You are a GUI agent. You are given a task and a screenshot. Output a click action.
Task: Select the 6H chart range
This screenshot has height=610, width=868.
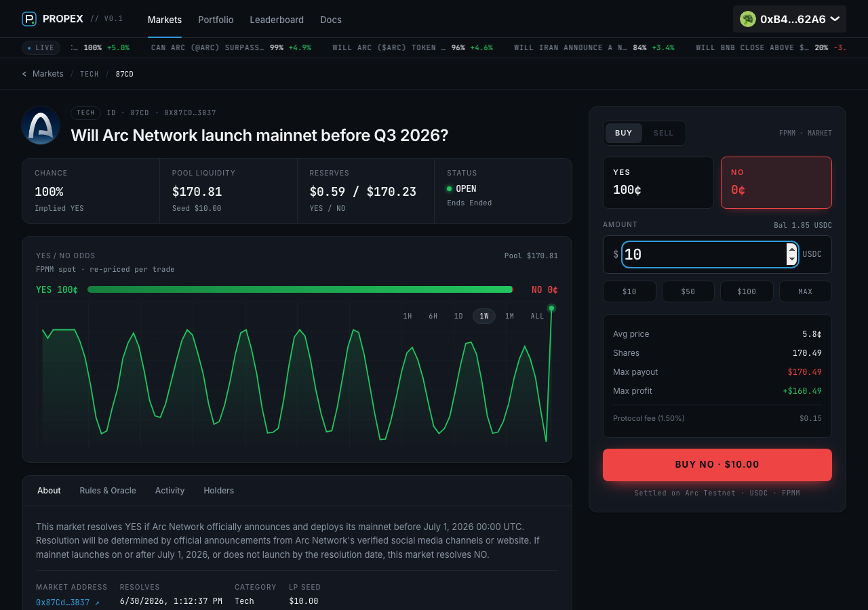pyautogui.click(x=433, y=316)
